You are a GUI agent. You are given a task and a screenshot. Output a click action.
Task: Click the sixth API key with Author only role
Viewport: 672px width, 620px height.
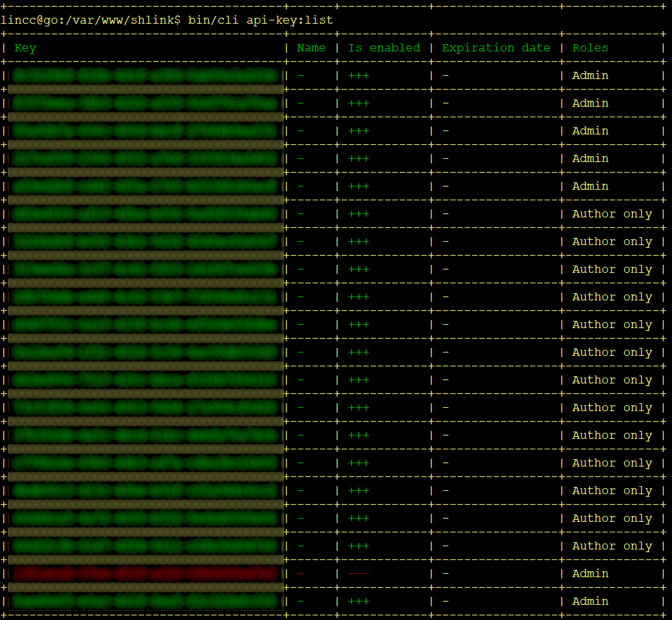tap(145, 352)
